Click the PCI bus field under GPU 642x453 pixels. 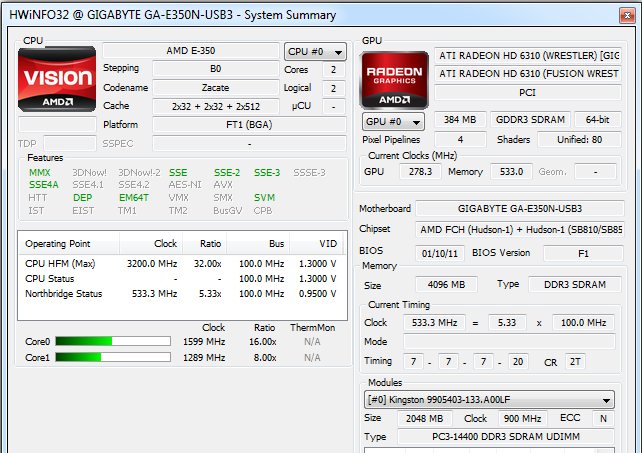click(x=526, y=92)
